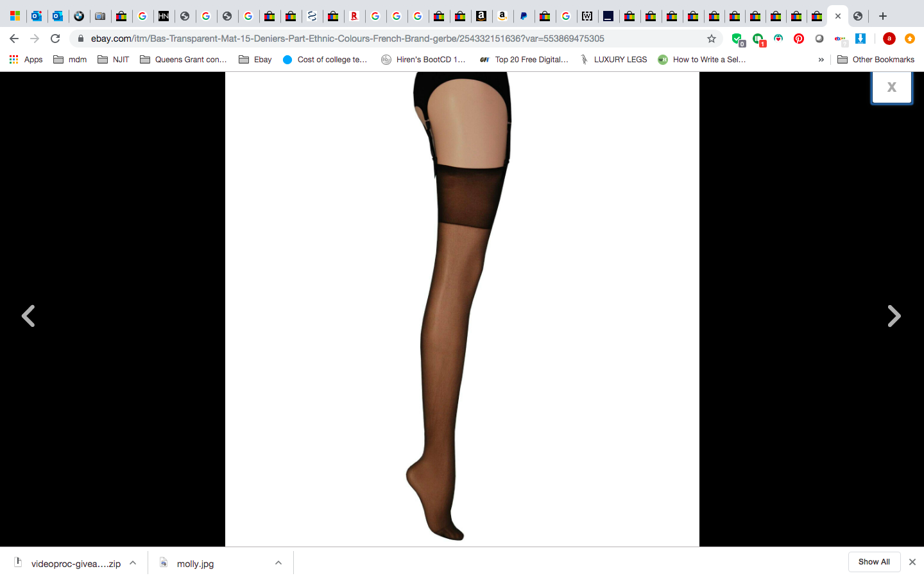Screen dimensions: 924x578
Task: Bookmark this page with the star icon
Action: [x=712, y=39]
